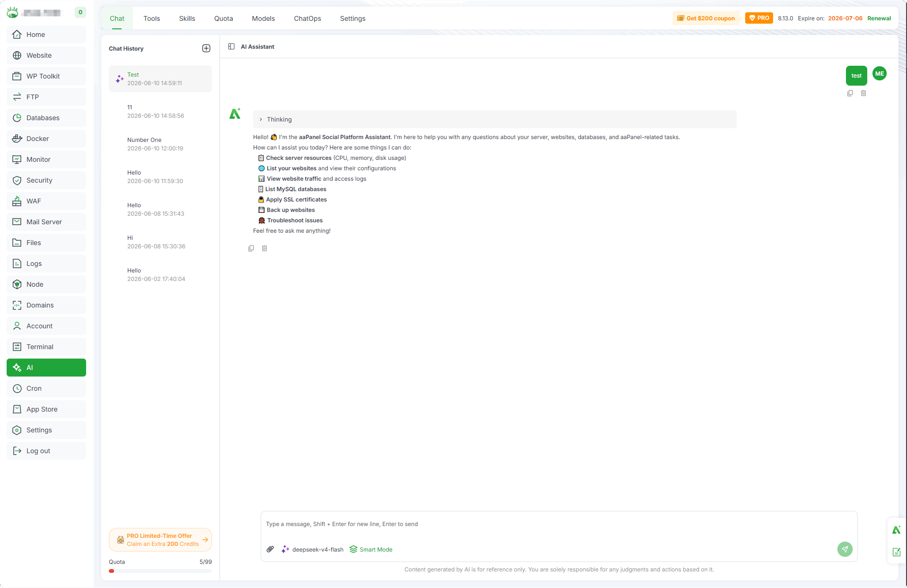Open Monitor in the sidebar

pyautogui.click(x=46, y=159)
